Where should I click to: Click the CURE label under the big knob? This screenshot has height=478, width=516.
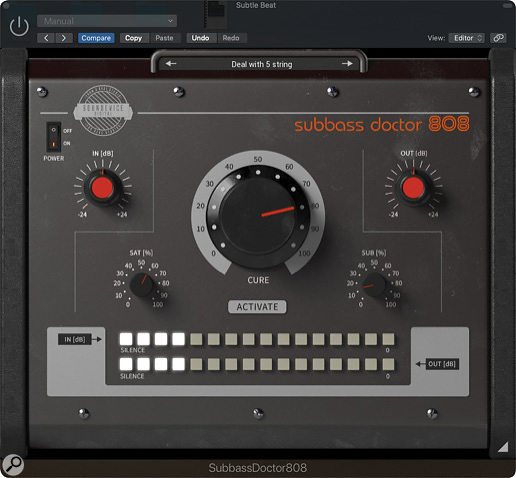tap(258, 280)
